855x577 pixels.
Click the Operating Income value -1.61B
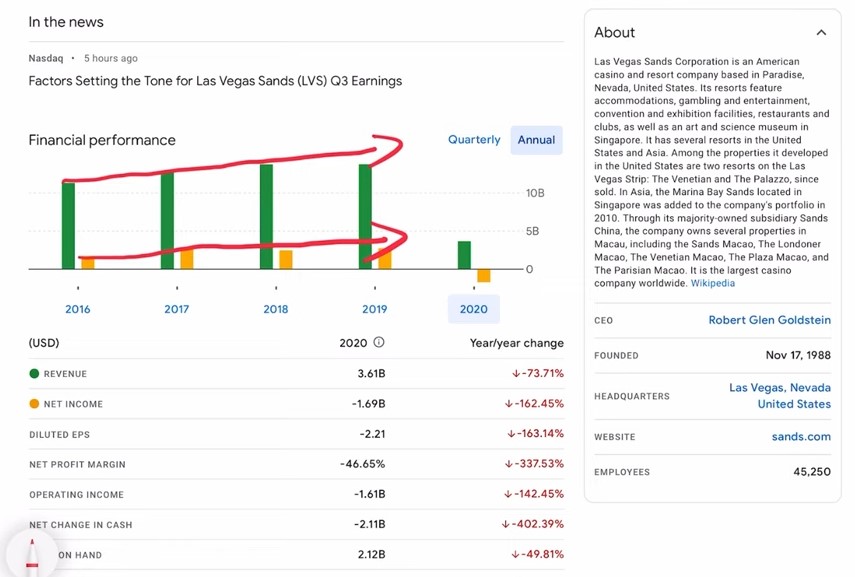[370, 494]
